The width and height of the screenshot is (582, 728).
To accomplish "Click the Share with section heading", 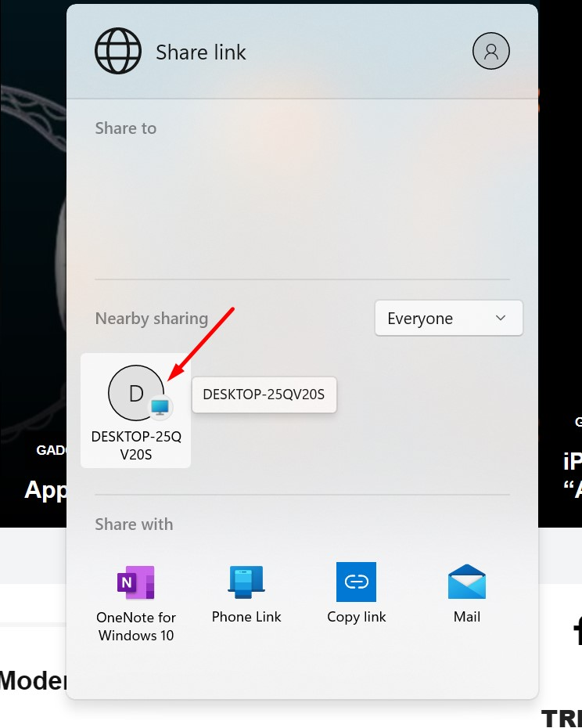I will [134, 524].
